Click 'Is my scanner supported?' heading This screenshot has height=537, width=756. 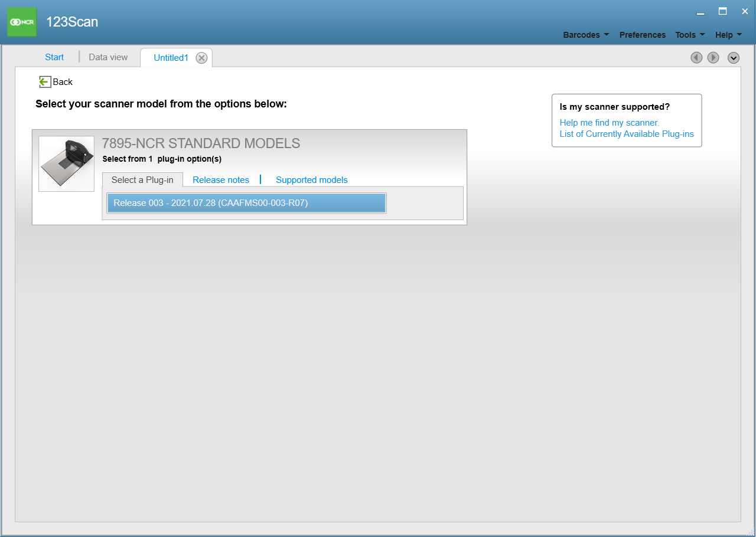coord(615,107)
